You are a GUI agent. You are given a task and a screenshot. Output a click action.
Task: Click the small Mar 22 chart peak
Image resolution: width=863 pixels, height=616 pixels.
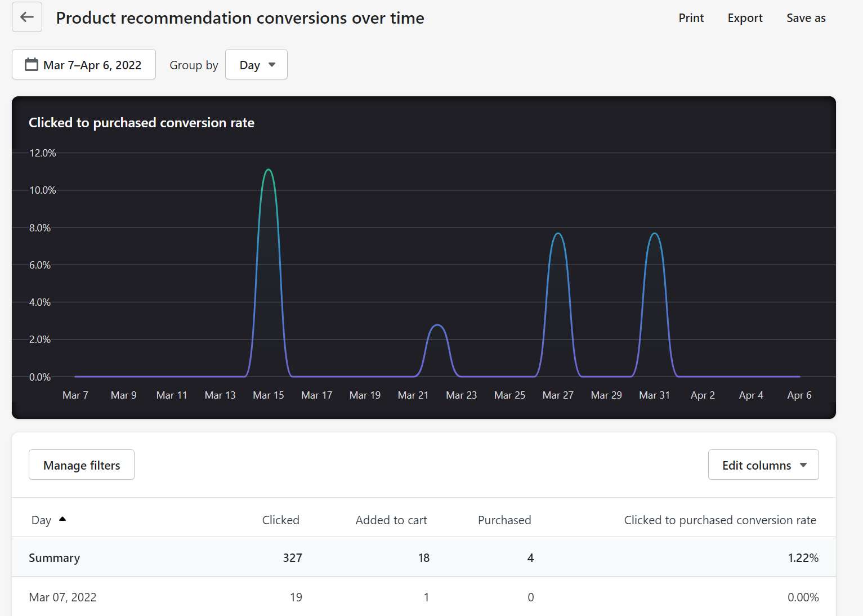(437, 325)
